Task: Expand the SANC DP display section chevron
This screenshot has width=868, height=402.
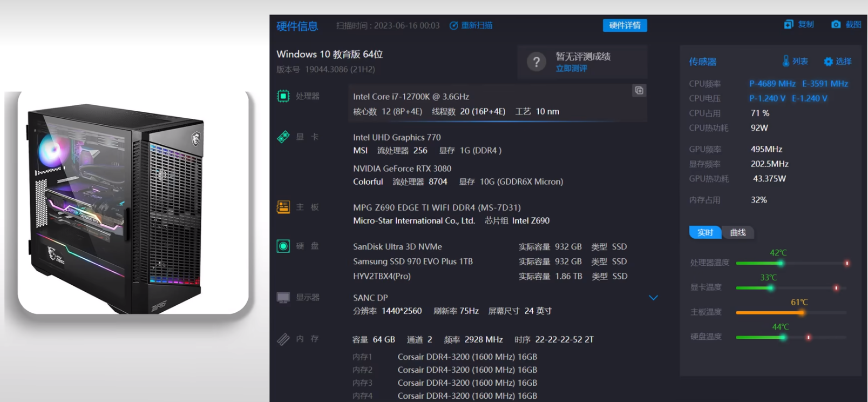Action: (653, 298)
